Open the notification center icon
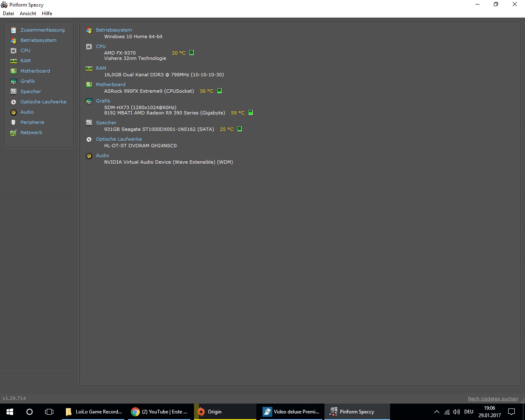Viewport: 525px width, 420px height. [x=511, y=412]
